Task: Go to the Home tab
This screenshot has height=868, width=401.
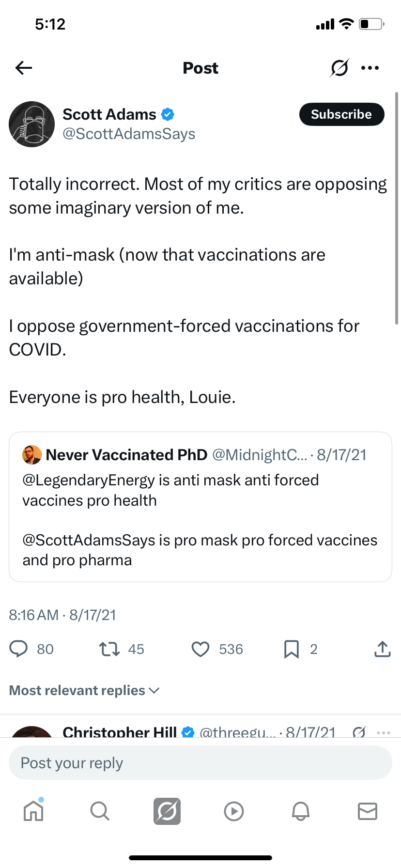Action: [x=33, y=811]
